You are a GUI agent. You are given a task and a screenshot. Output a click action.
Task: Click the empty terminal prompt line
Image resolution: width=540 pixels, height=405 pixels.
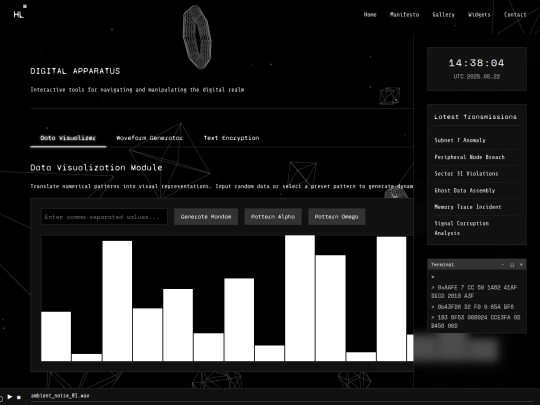coord(477,277)
